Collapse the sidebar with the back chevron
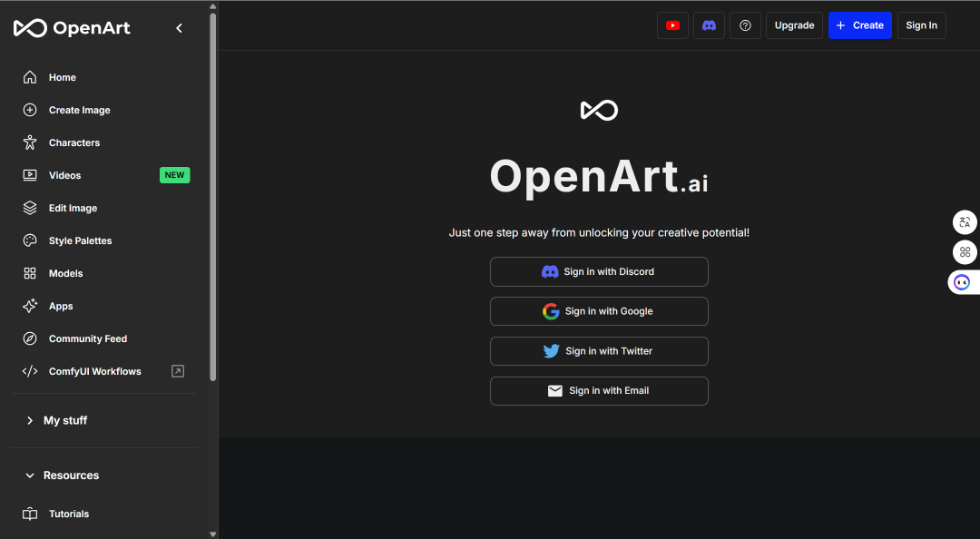Screen dimensions: 980x539 click(180, 28)
